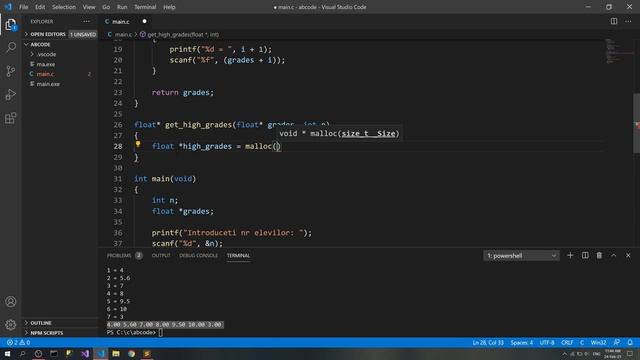Open Visual Studio from the taskbar
Viewport: 640px width, 360px height.
(85, 353)
